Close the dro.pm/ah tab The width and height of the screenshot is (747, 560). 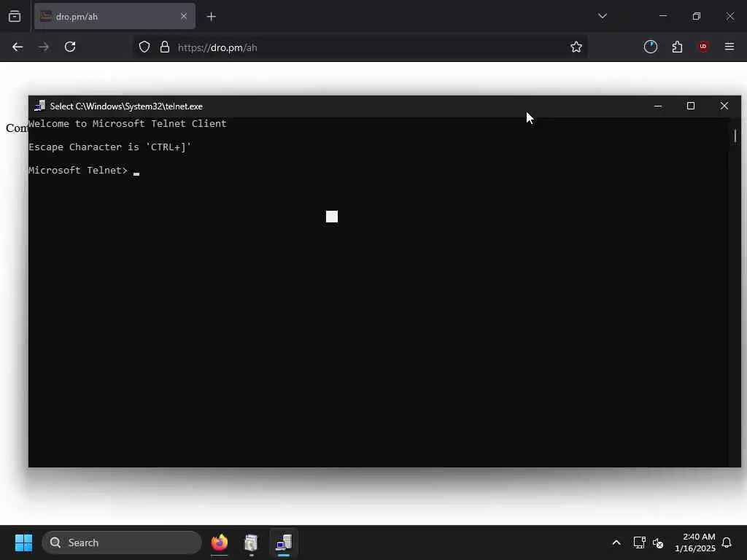184,16
